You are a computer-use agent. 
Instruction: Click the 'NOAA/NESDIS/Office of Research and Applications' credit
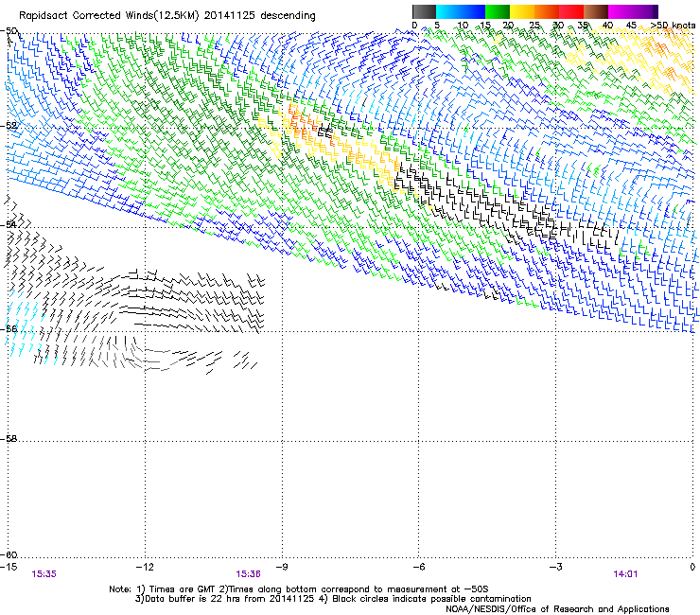(x=557, y=609)
